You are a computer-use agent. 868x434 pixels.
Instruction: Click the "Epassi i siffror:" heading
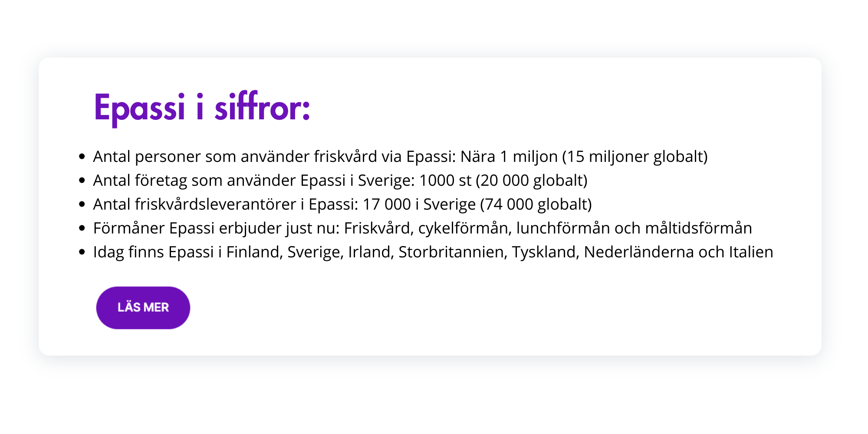coord(202,108)
